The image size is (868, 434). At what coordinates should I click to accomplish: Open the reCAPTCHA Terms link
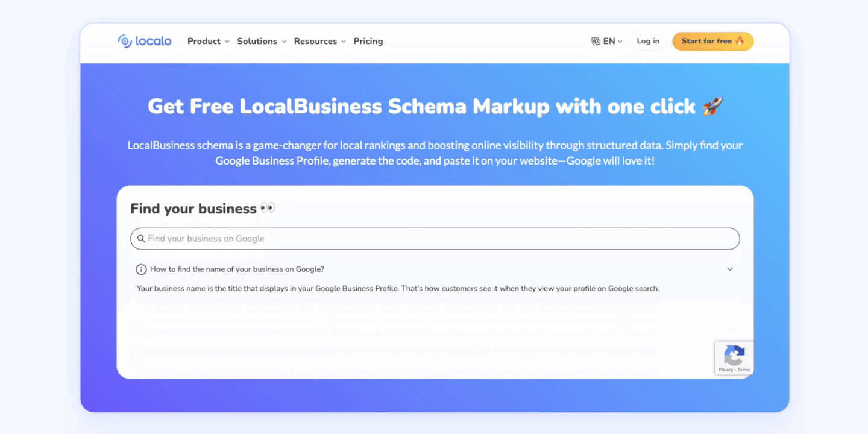744,370
